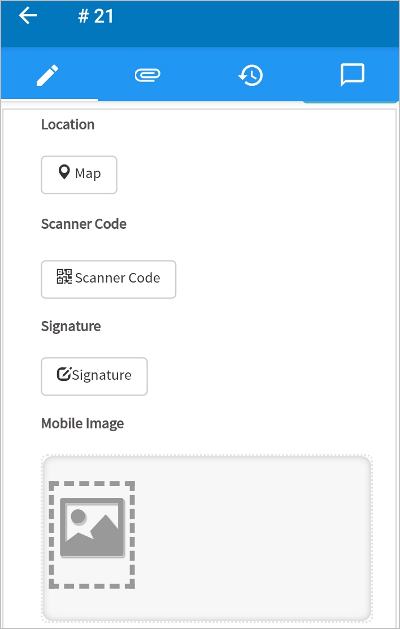Viewport: 400px width, 629px height.
Task: Click the bold Scanner Code heading
Action: point(84,224)
